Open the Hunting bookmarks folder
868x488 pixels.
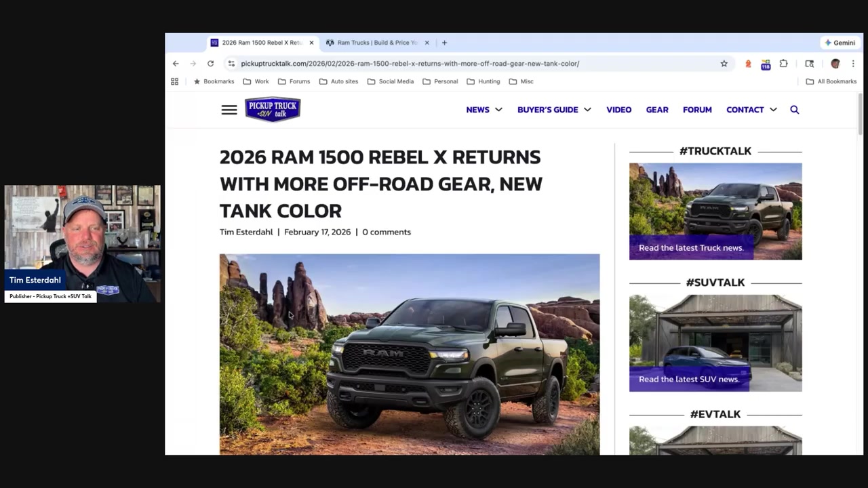point(484,81)
